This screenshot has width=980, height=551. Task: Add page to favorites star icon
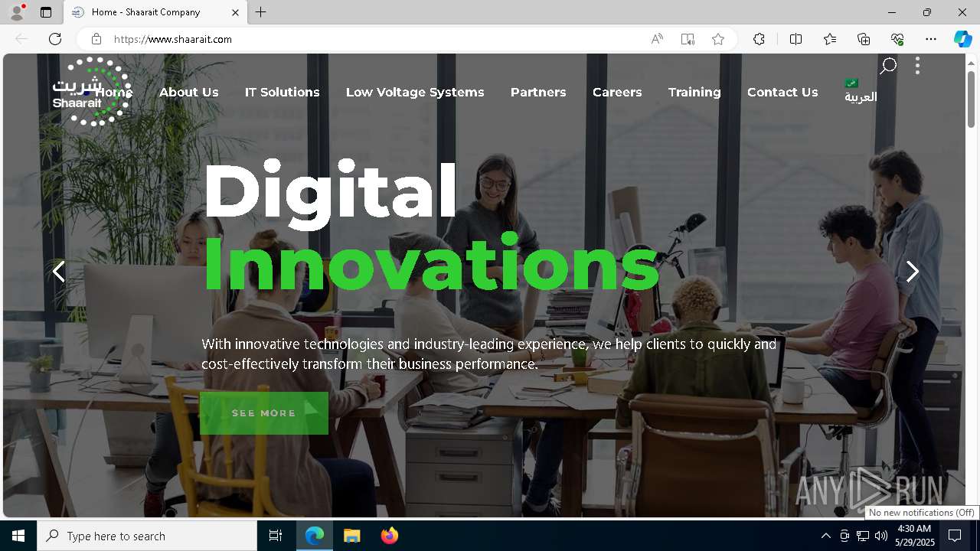pyautogui.click(x=717, y=39)
